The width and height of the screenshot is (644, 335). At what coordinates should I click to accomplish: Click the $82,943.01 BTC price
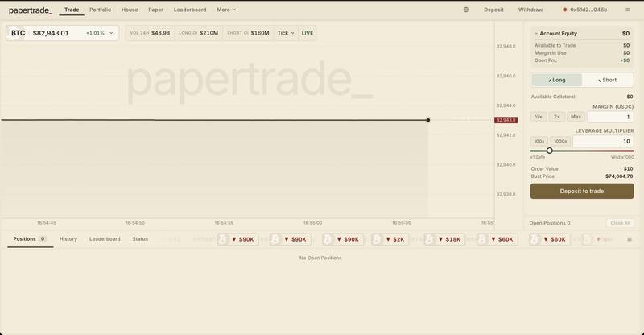pos(51,33)
